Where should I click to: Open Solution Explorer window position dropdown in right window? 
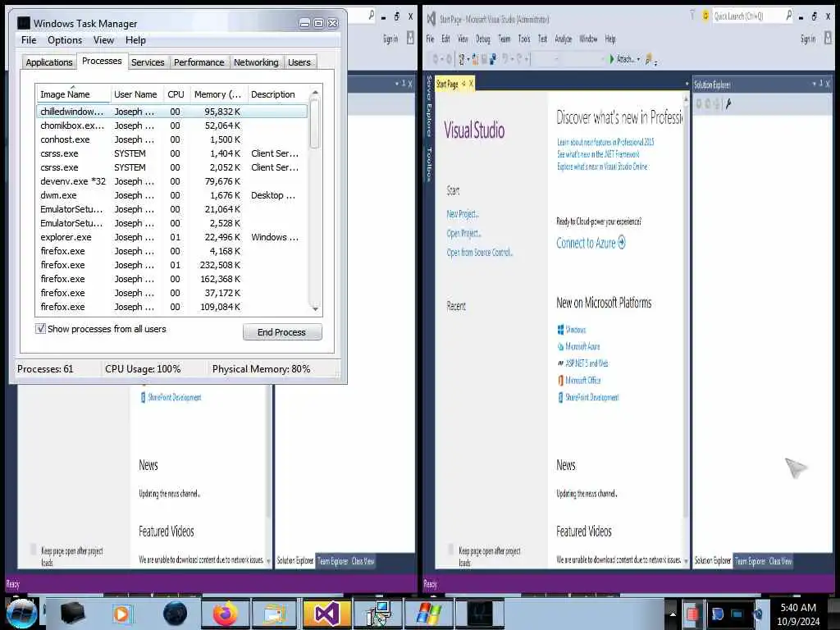(x=814, y=84)
